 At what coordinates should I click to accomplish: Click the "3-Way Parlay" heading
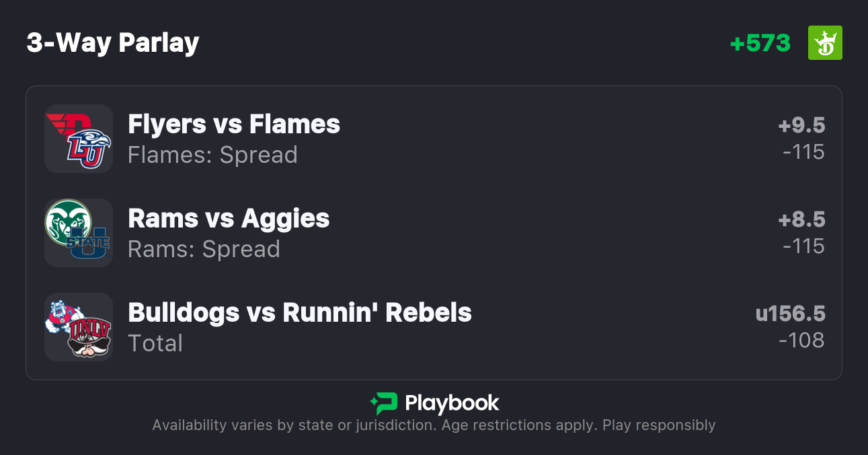[113, 43]
